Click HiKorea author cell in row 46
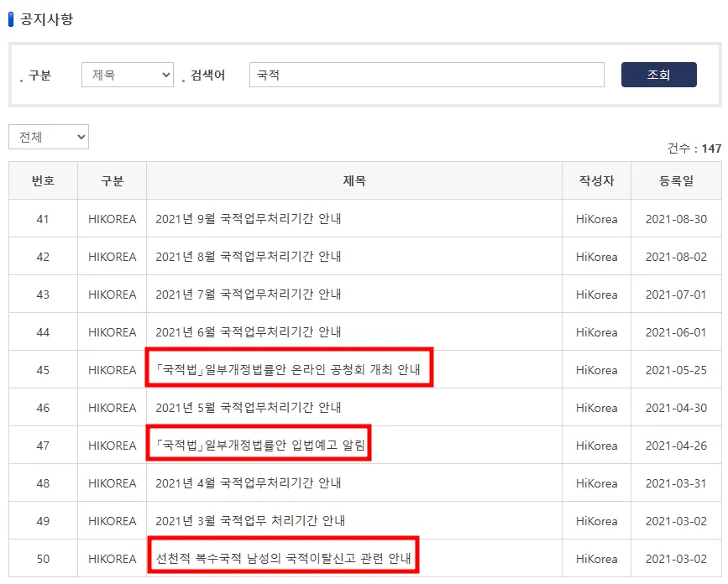The height and width of the screenshot is (584, 728). (597, 408)
